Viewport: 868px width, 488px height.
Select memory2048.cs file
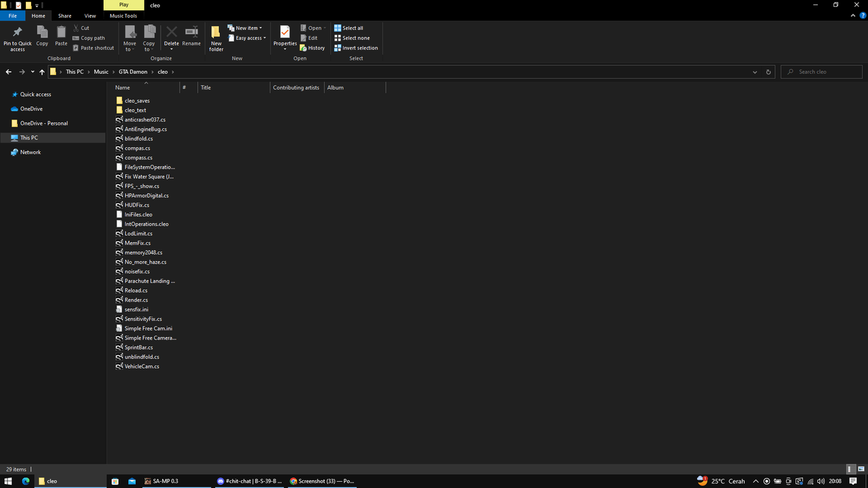[143, 252]
